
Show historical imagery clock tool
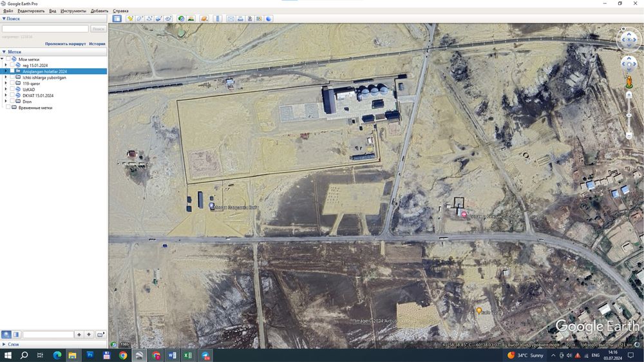[x=181, y=19]
